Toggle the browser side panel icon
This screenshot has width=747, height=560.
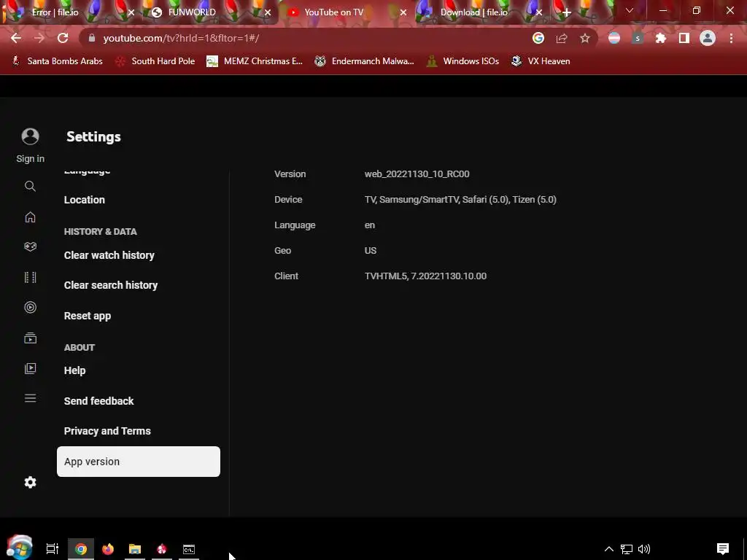click(x=684, y=38)
